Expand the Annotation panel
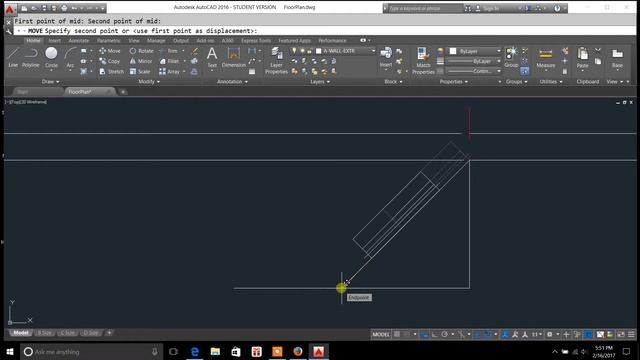 tap(232, 82)
